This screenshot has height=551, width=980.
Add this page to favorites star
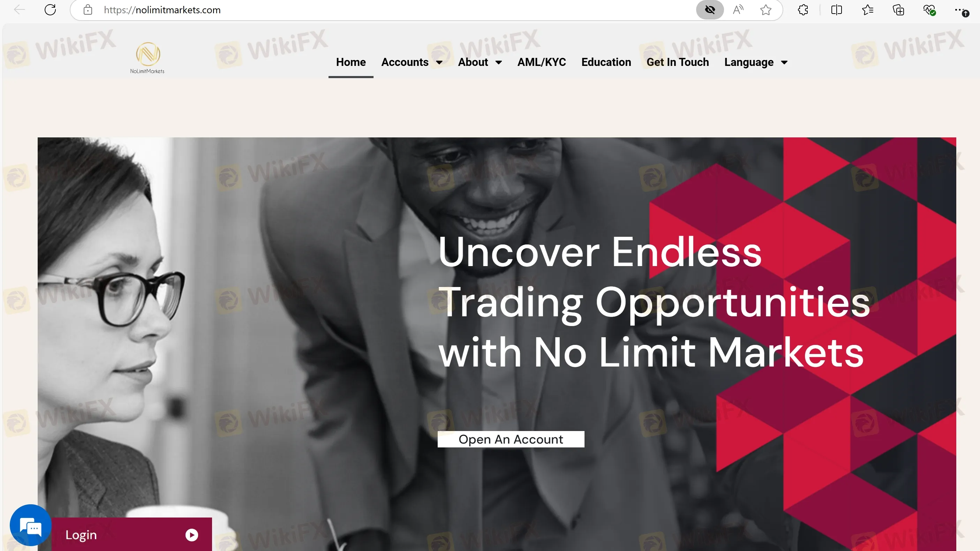(766, 10)
